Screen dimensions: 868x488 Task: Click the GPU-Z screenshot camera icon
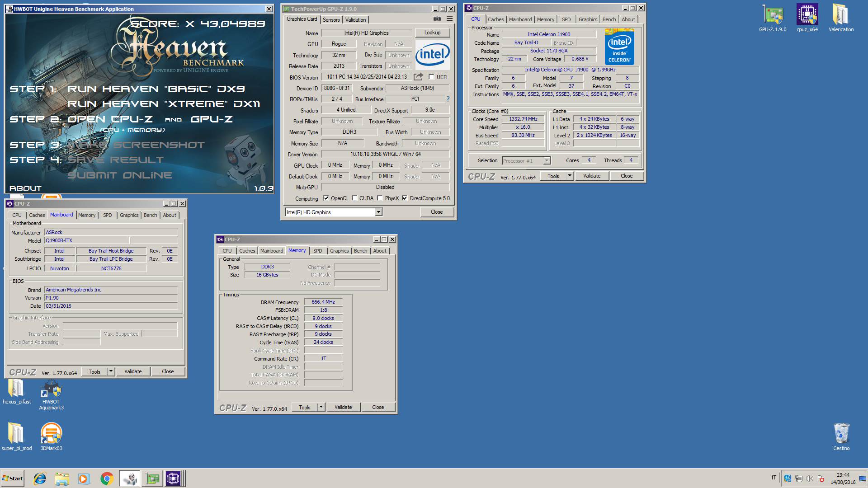pyautogui.click(x=437, y=19)
